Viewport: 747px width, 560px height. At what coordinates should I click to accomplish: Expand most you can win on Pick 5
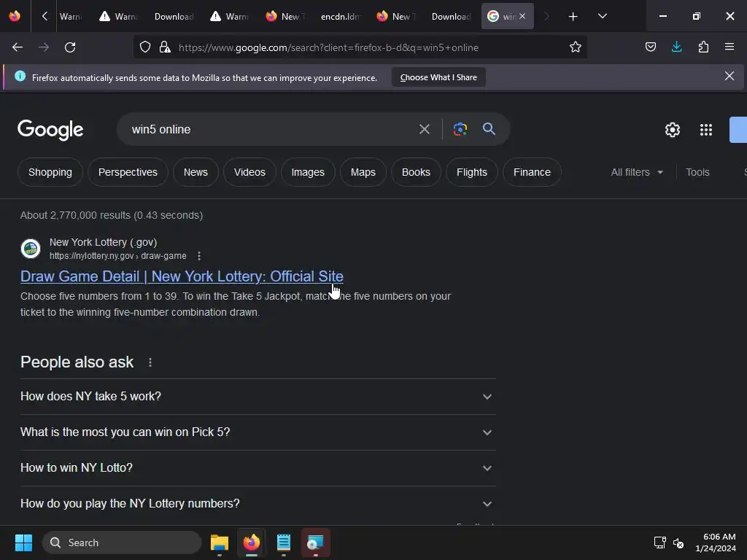(258, 432)
